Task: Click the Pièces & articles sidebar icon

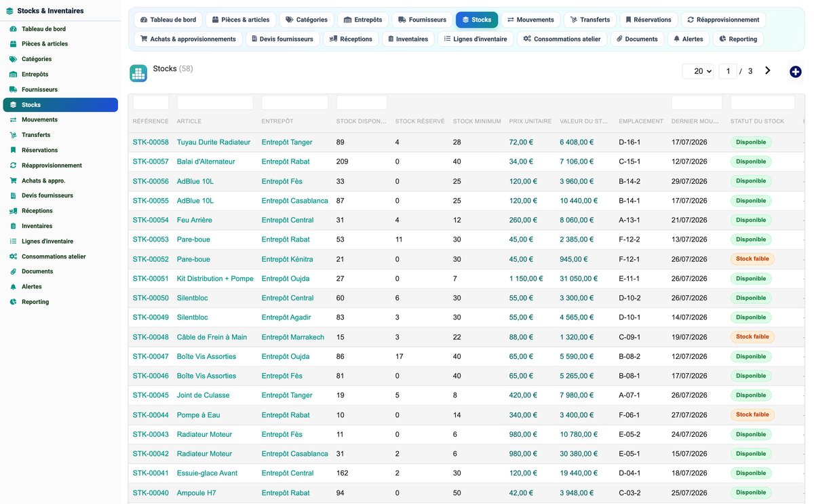Action: (x=13, y=44)
